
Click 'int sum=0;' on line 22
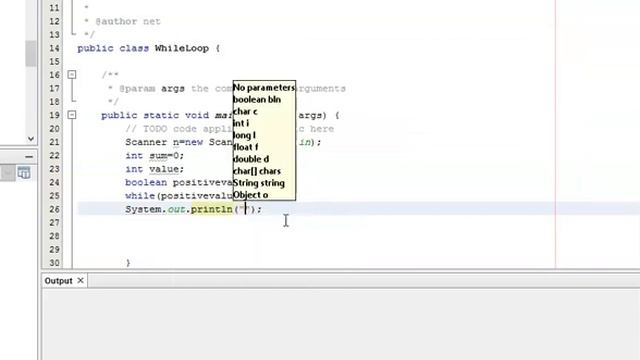coord(155,156)
